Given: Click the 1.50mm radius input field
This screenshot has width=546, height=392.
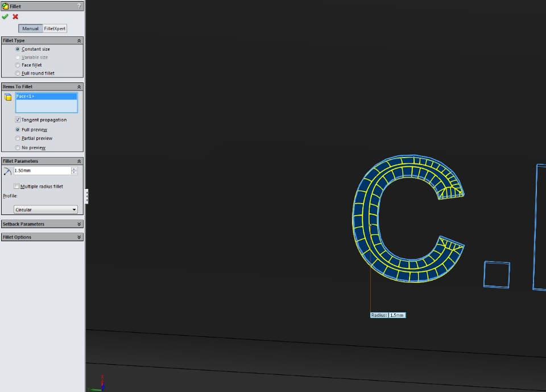Looking at the screenshot, I should pos(42,171).
